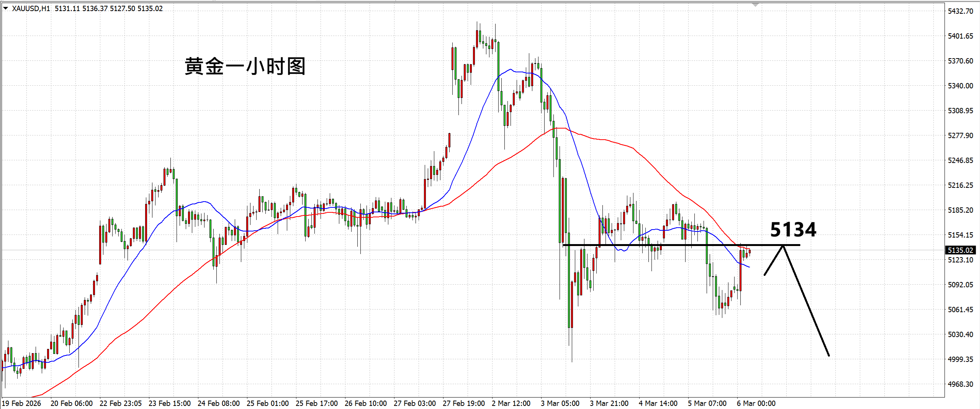
Task: Click the 5216.25 price scale label
Action: click(960, 185)
